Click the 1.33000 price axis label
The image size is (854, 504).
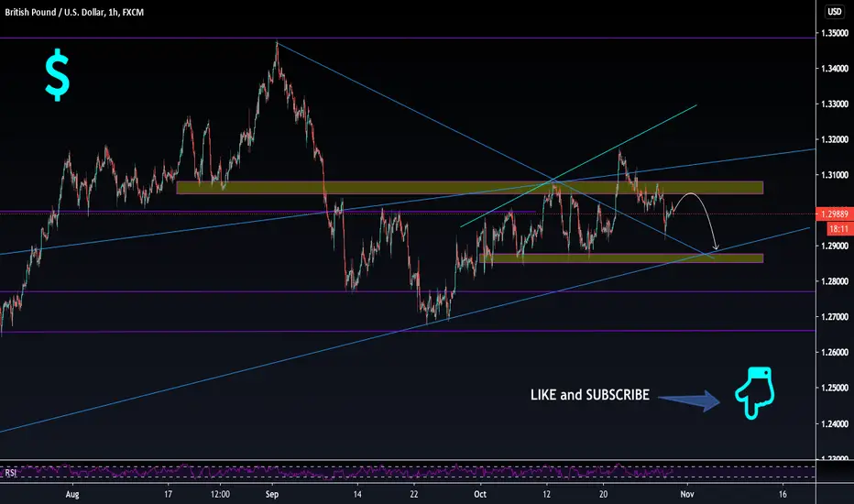point(835,104)
